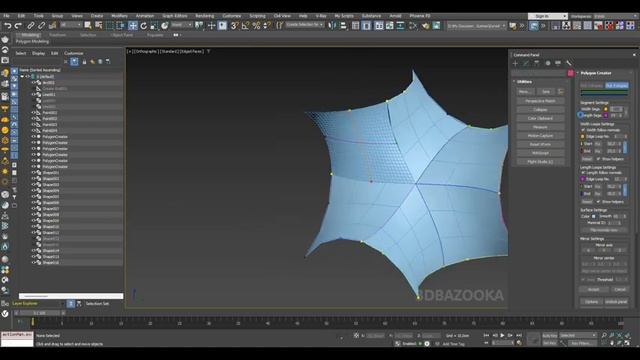This screenshot has width=640, height=360.
Task: Open the selection filter dropdown
Action: (x=70, y=25)
